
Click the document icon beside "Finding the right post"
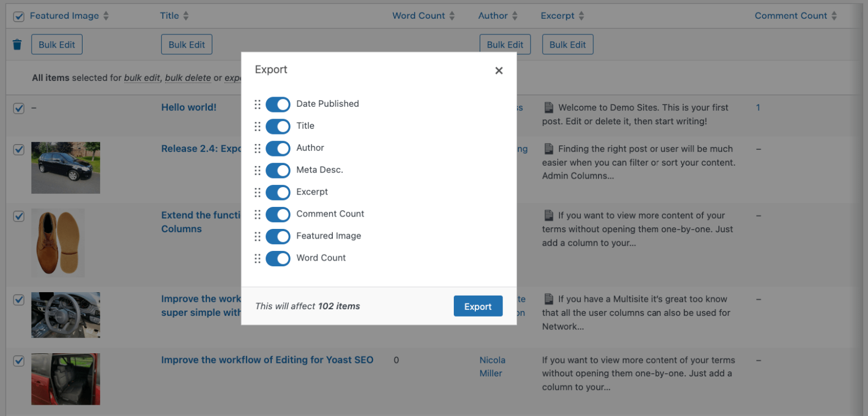pos(549,149)
